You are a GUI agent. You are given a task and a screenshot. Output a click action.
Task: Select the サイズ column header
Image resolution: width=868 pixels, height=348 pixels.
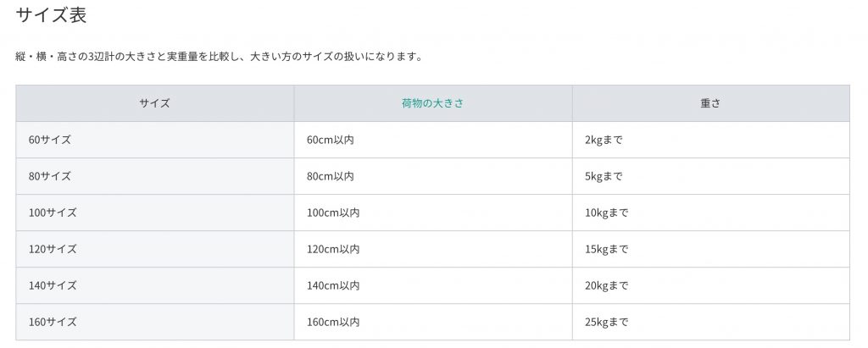154,103
